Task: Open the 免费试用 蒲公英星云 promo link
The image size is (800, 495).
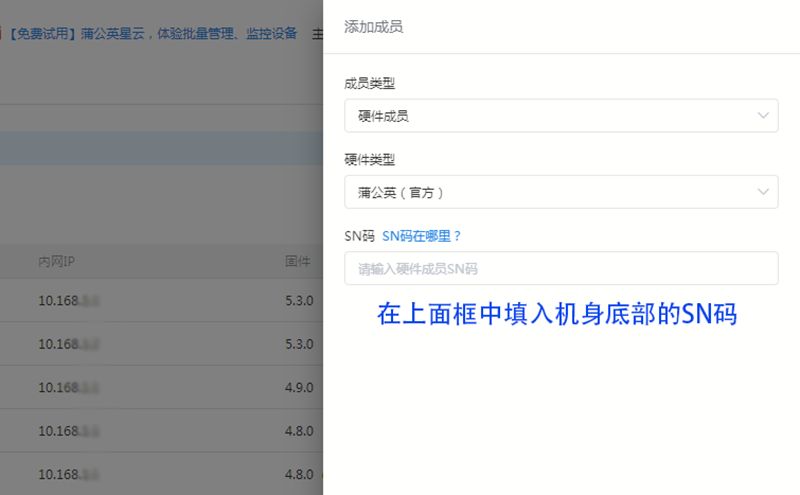Action: (x=153, y=34)
